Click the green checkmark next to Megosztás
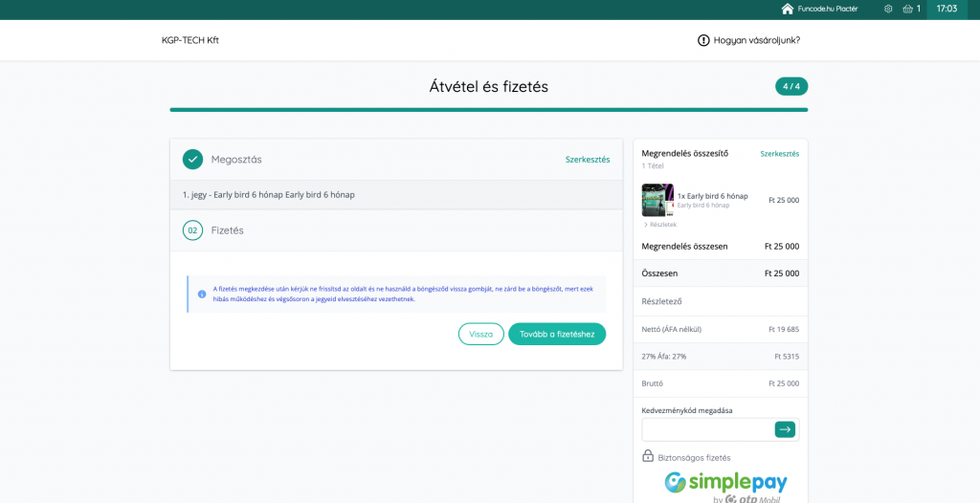 [192, 160]
